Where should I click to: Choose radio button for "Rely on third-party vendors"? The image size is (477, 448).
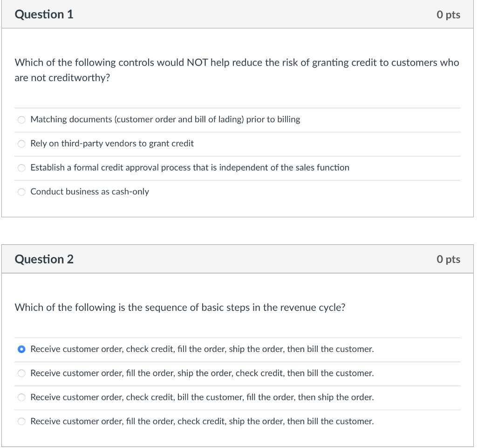click(x=21, y=144)
